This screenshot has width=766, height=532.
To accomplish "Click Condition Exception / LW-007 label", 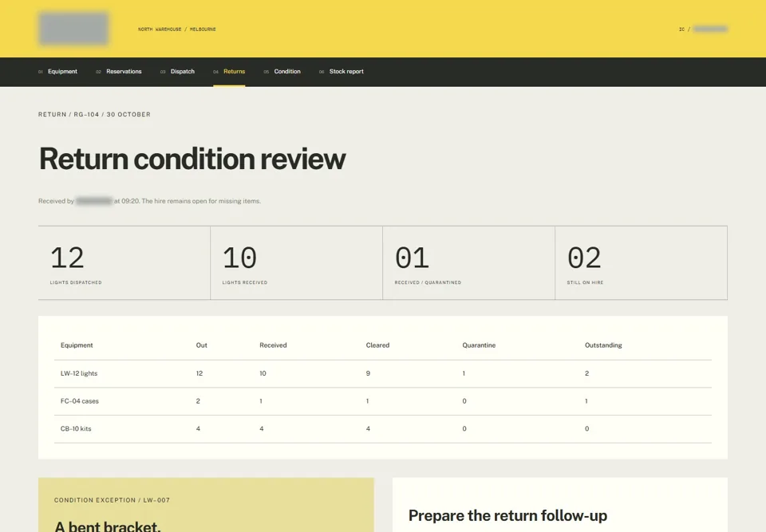I will (x=112, y=500).
